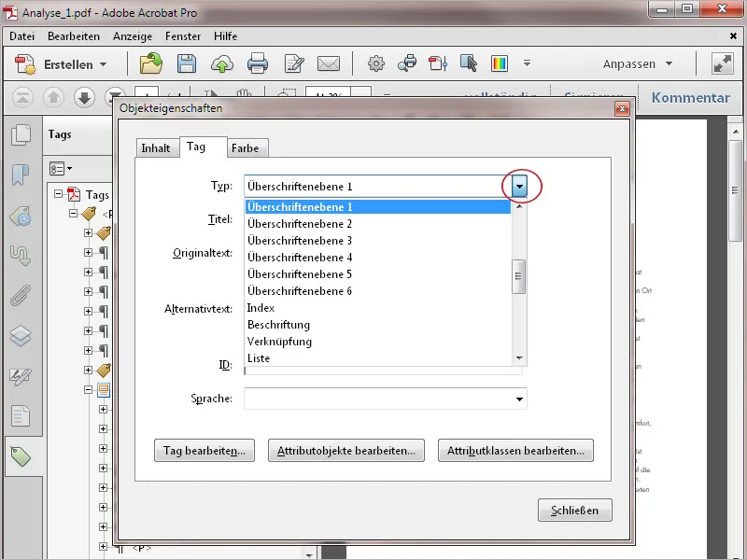Close the document with X button
This screenshot has height=560, width=747.
[x=733, y=36]
